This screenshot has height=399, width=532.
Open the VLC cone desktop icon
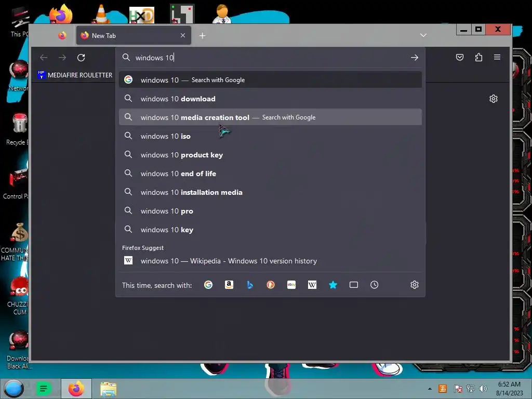[x=101, y=14]
